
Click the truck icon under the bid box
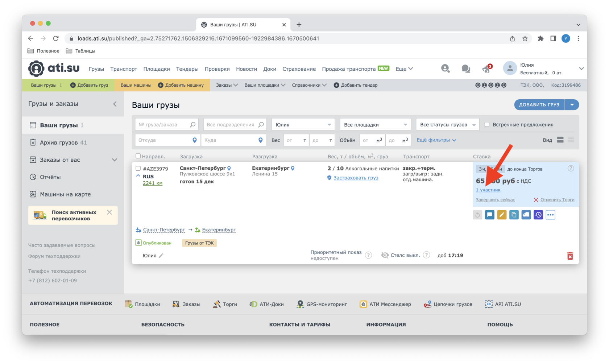pos(526,215)
